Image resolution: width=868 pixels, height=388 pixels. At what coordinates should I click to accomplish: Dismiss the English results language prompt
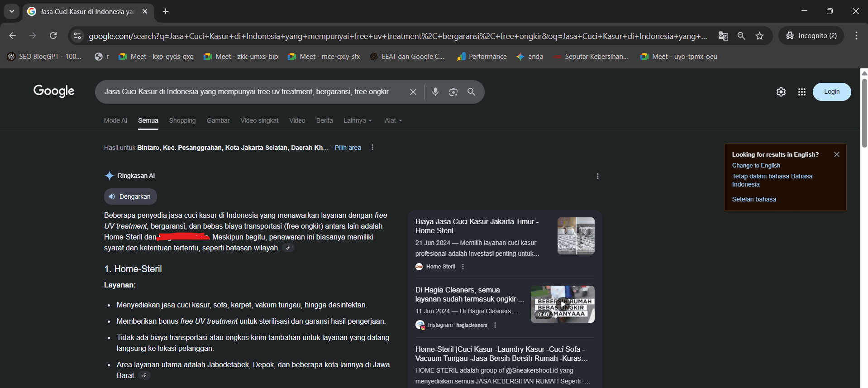click(836, 154)
